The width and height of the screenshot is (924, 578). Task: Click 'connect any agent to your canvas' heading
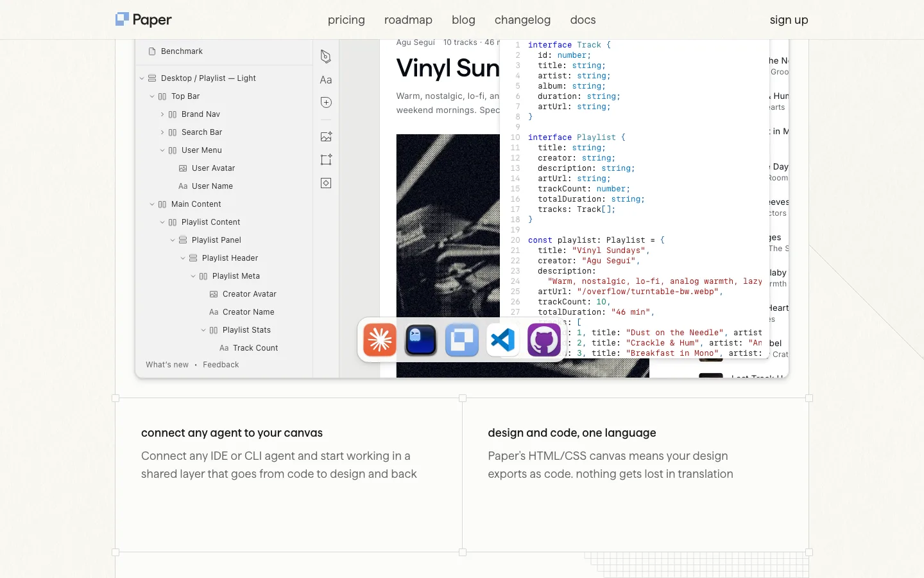pyautogui.click(x=232, y=433)
